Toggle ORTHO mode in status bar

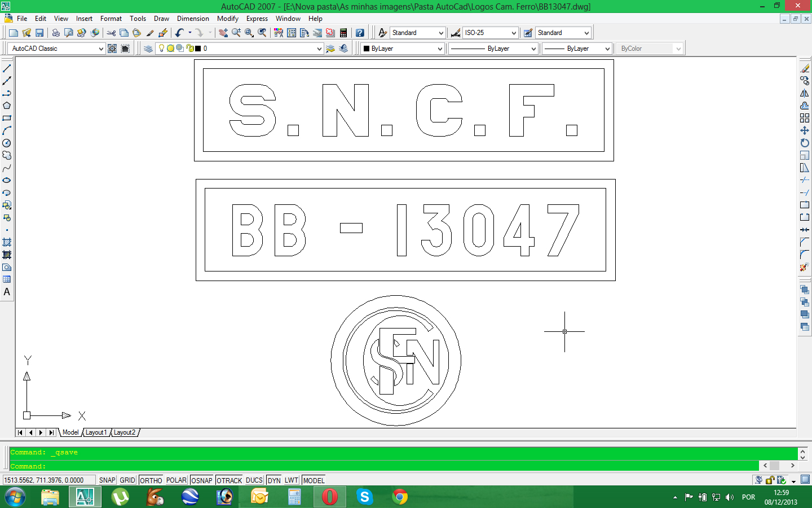pyautogui.click(x=151, y=480)
